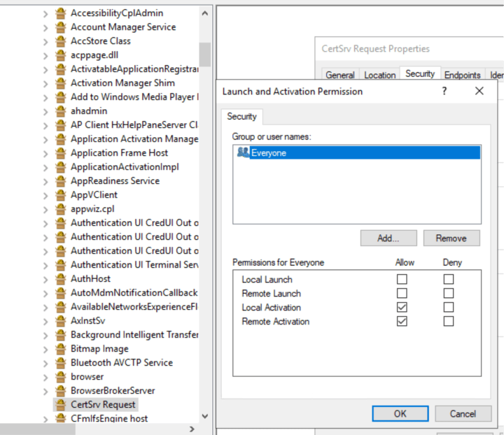Click the tree list vertical scrollbar

[x=205, y=210]
